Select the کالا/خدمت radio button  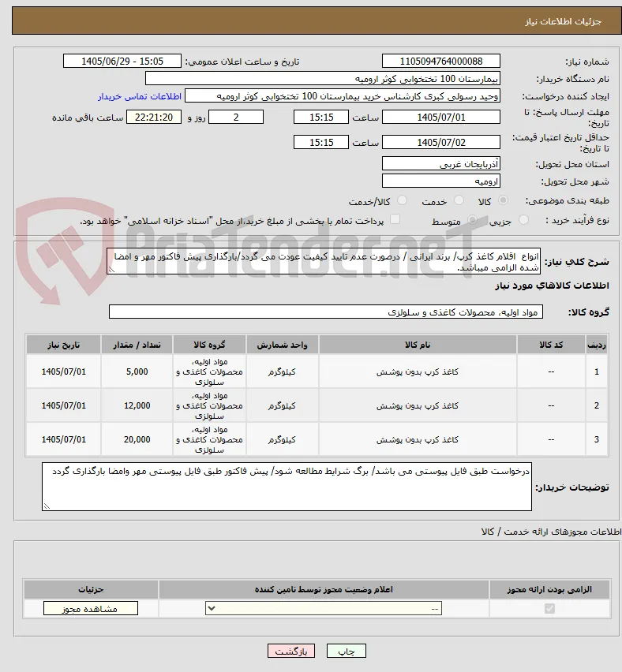(x=402, y=200)
